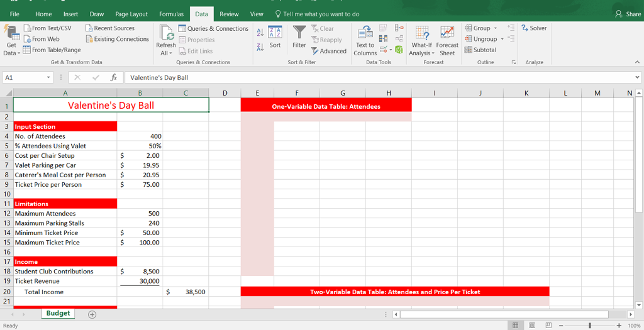Add a new sheet with plus button
Viewport: 644px width, 330px height.
(x=92, y=314)
